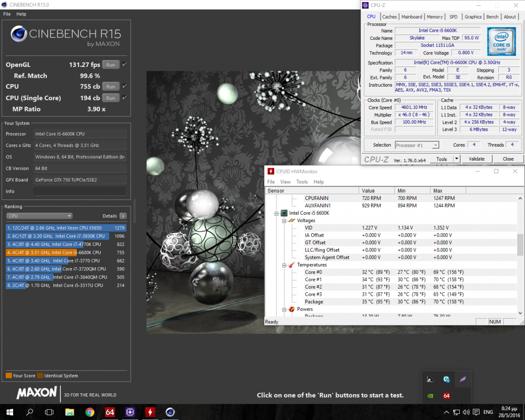Open the SPD tab in CPU-Z
Screen dimensions: 525x420
tap(453, 17)
